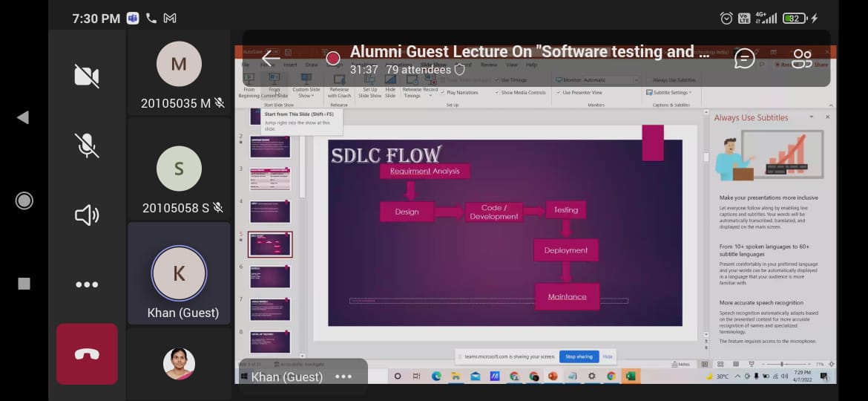
Task: Open the View ribbon tab
Action: [x=510, y=65]
